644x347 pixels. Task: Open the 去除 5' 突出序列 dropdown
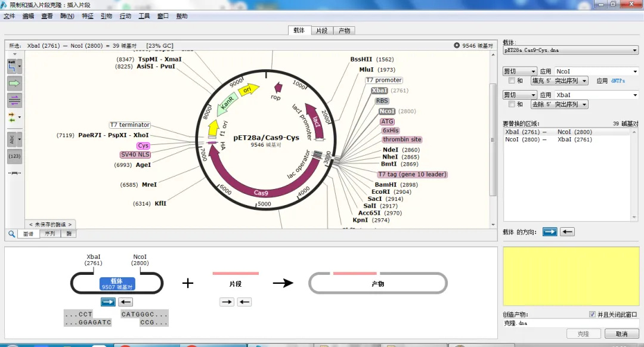[559, 104]
